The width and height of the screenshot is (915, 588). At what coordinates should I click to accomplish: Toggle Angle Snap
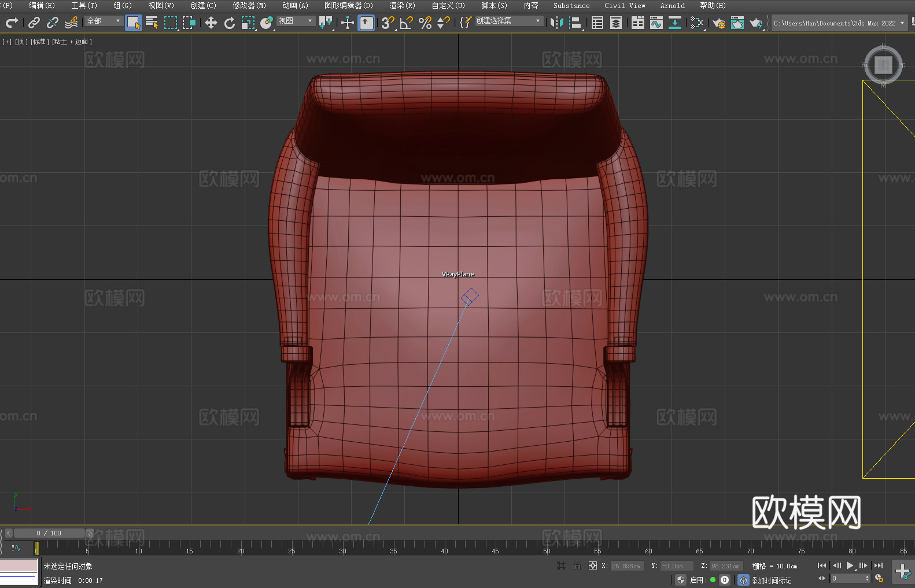pos(407,23)
